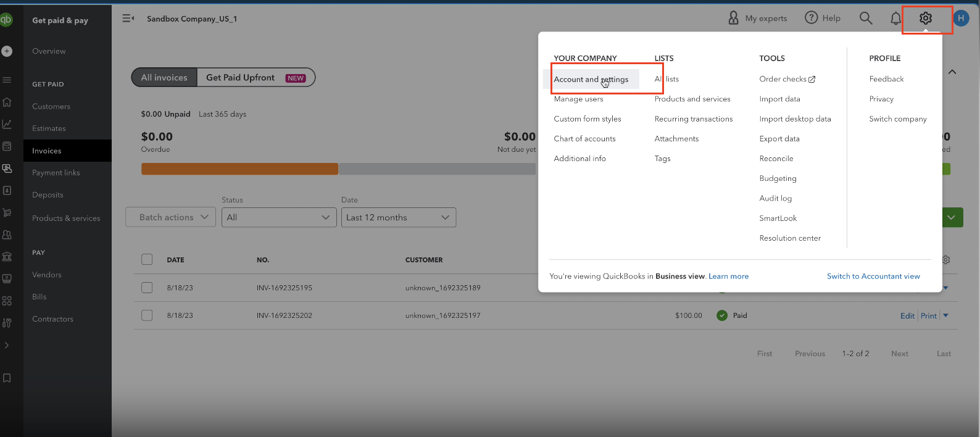
Task: Go to the Home icon in the left rail
Action: pos(7,102)
